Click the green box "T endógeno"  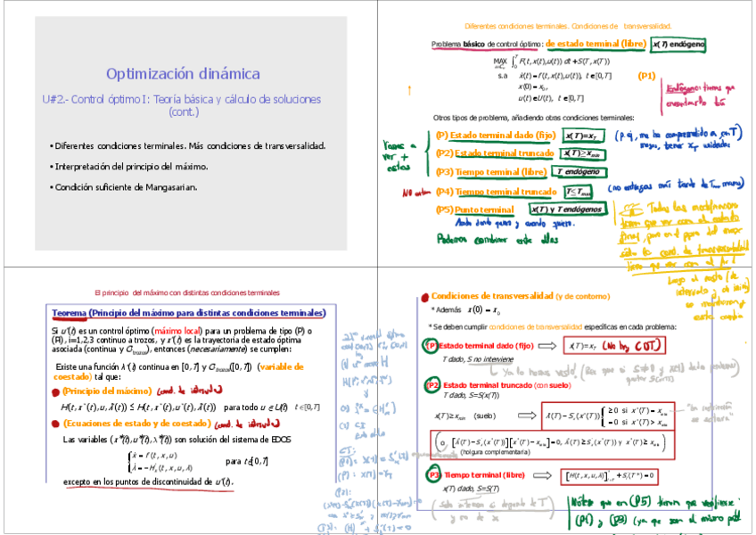[579, 172]
